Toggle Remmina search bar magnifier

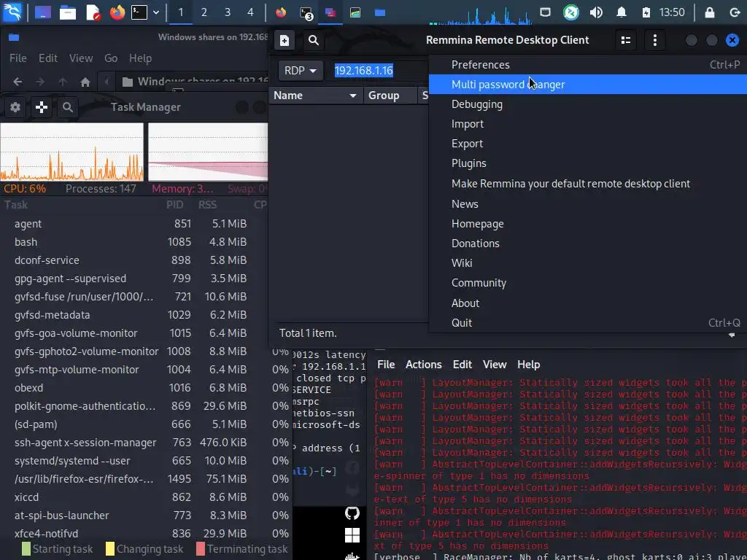pos(313,41)
